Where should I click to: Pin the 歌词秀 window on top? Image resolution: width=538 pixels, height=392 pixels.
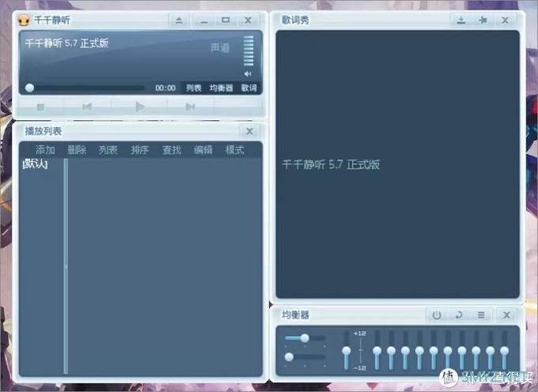pos(483,21)
